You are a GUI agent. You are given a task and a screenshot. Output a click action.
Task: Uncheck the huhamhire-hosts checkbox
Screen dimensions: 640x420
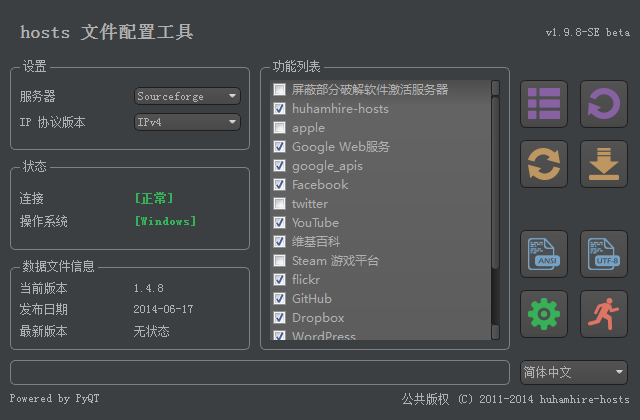[x=280, y=109]
